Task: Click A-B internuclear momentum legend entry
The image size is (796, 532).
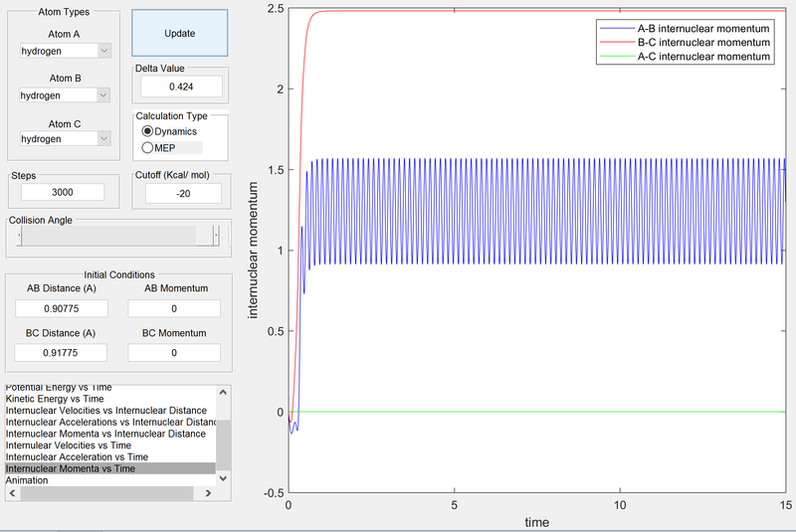Action: click(685, 29)
